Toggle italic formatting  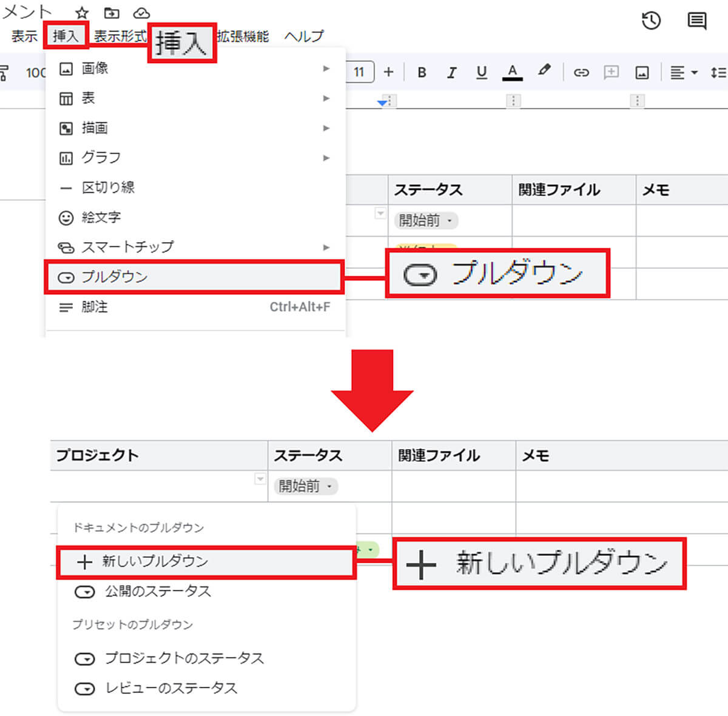(x=451, y=72)
